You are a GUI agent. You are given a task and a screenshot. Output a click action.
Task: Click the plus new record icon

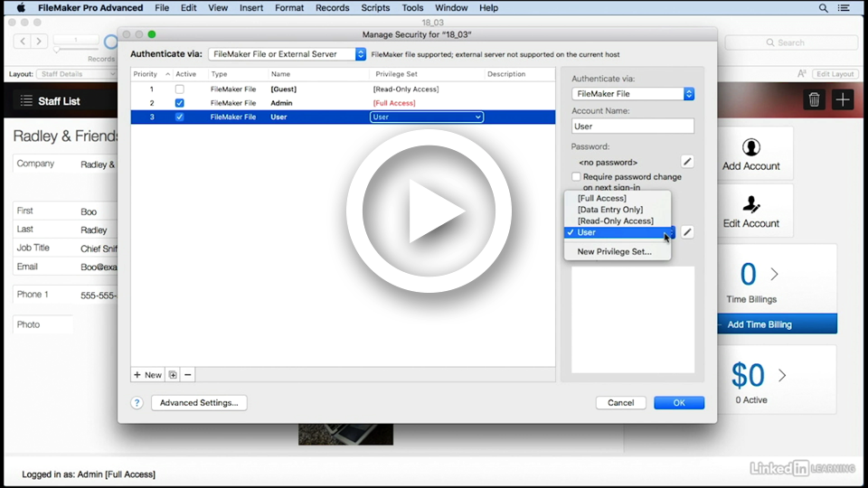843,100
